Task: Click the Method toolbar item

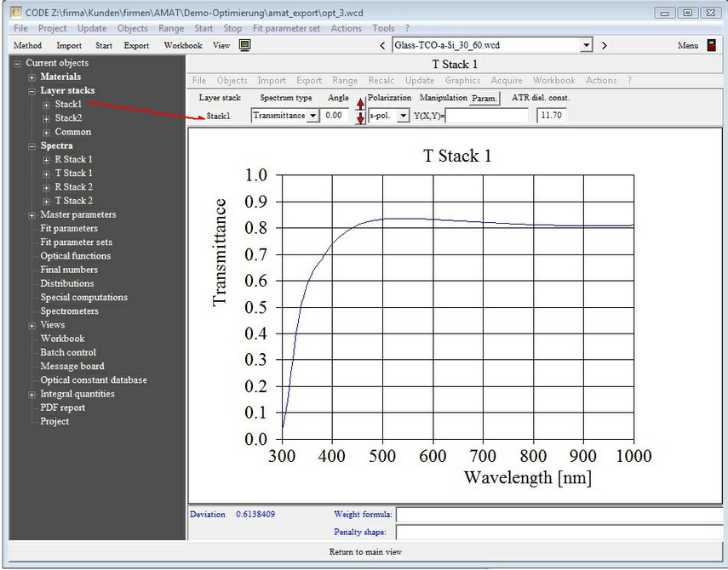Action: tap(27, 45)
